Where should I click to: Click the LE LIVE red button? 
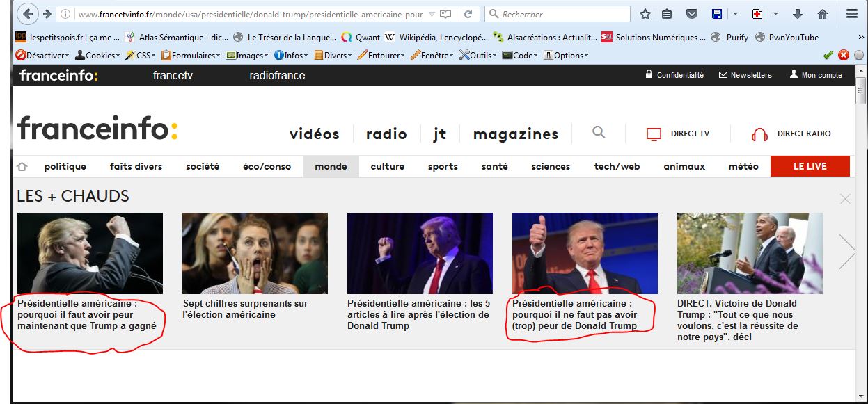(810, 166)
